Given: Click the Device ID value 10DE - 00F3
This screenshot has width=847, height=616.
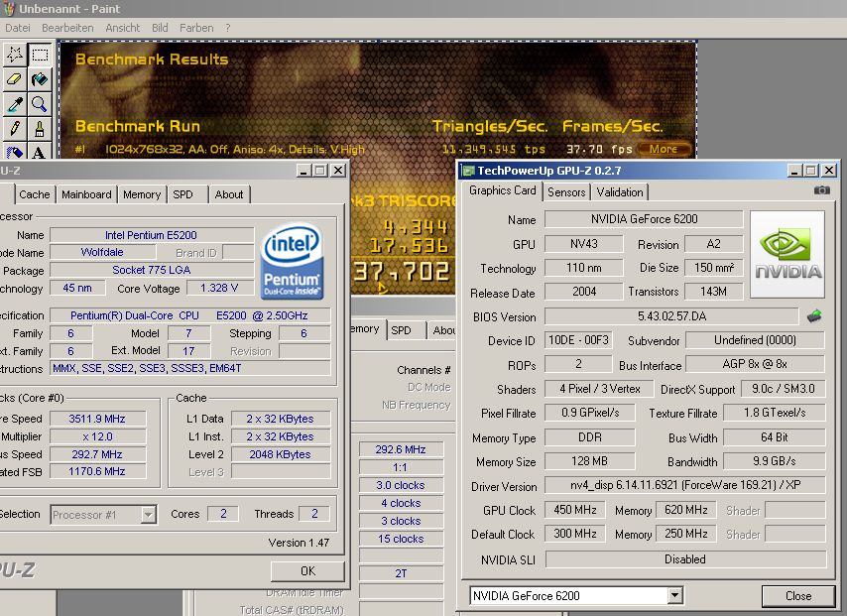Looking at the screenshot, I should point(578,340).
